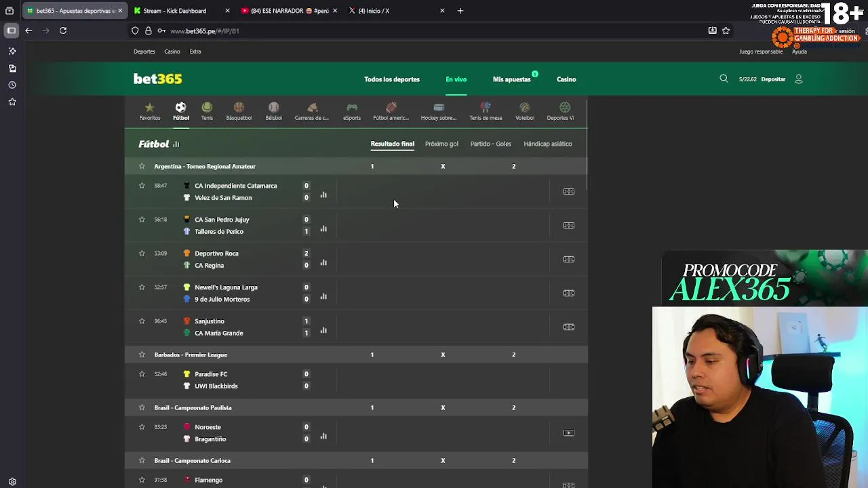Switch to the Inicio / X browser tab

pyautogui.click(x=397, y=11)
